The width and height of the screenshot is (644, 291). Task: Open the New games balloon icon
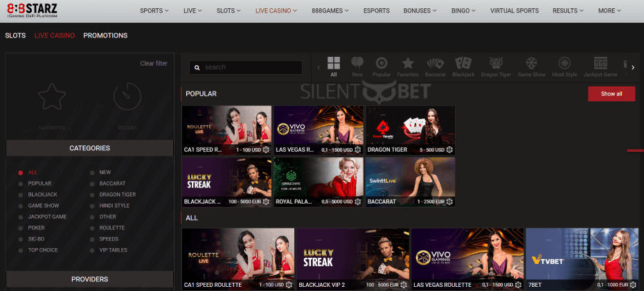357,63
